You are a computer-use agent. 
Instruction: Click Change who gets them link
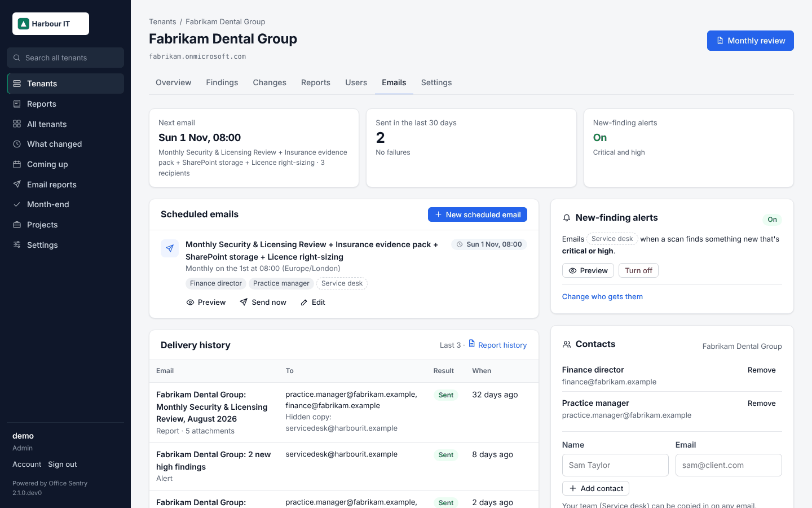602,297
